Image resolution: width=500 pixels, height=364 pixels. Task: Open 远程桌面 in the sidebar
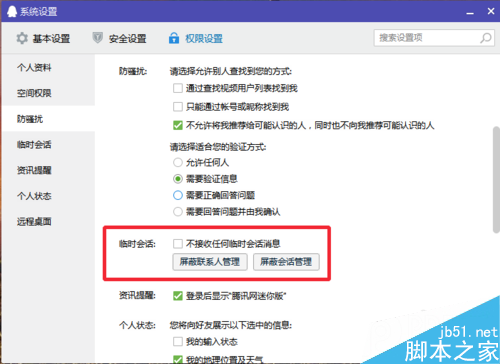tap(34, 222)
